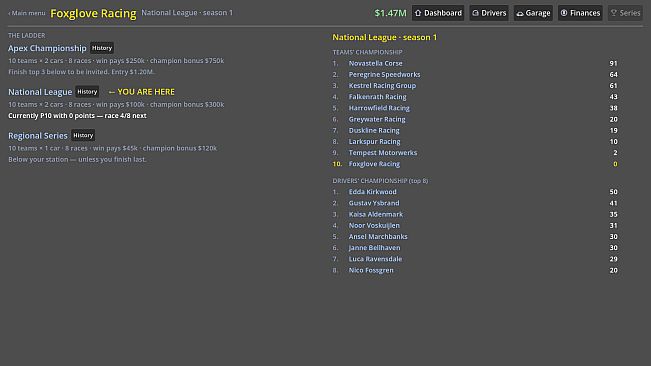The height and width of the screenshot is (366, 651).
Task: Click the Drivers helmet icon
Action: tap(475, 13)
